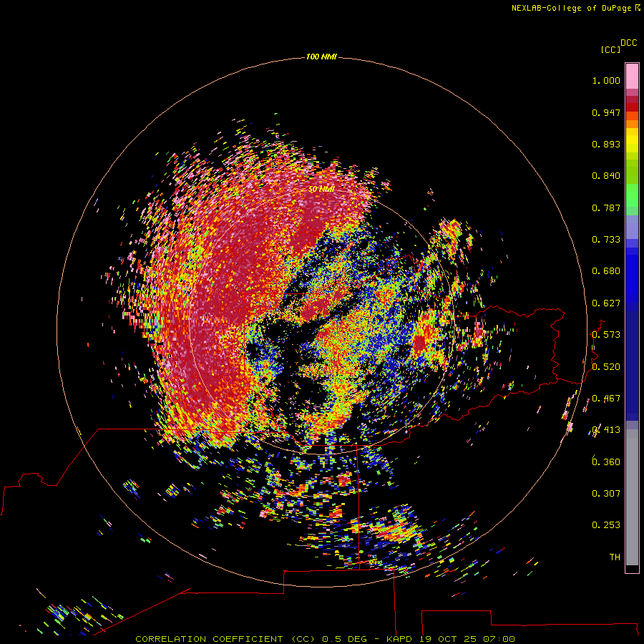This screenshot has height=644, width=644.
Task: Click the 0.467 legend value
Action: (x=606, y=399)
